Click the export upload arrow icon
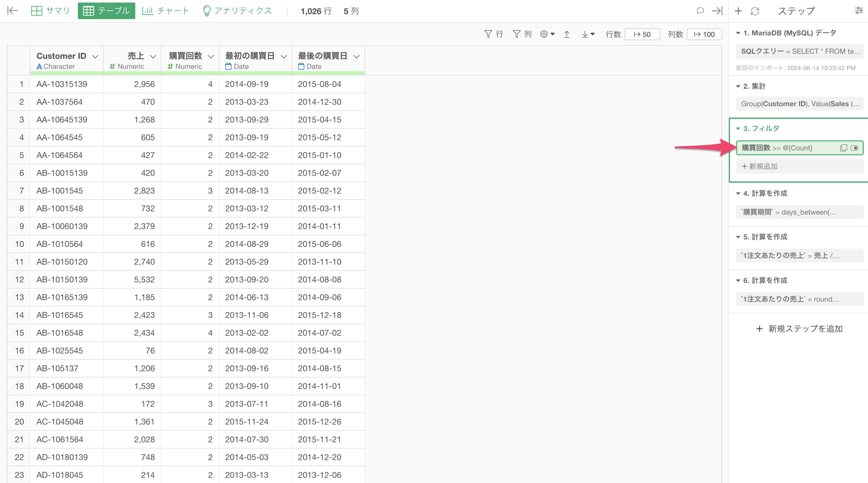Viewport: 868px width, 483px height. (x=566, y=34)
